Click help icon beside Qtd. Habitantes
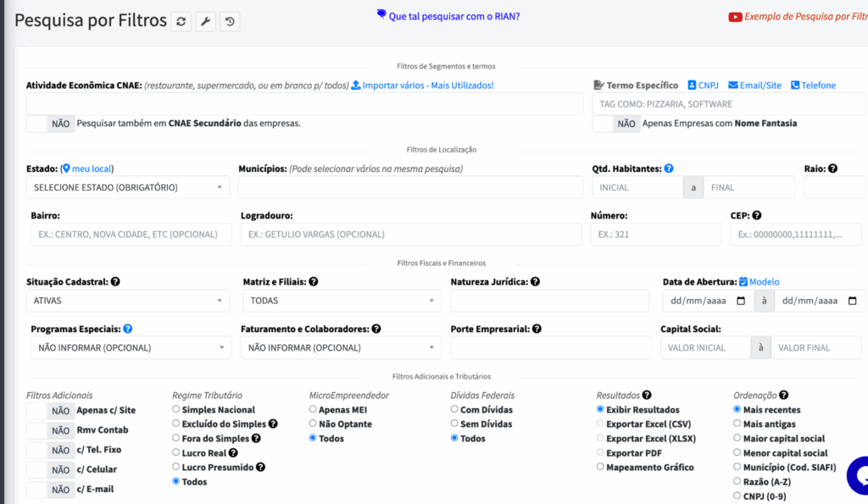Viewport: 868px width, 504px height. [669, 169]
